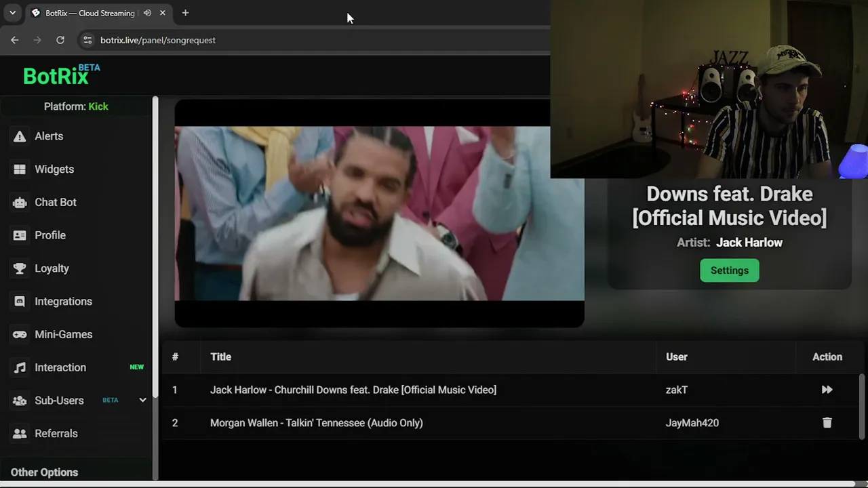Go back in browser history
868x488 pixels.
pos(15,40)
